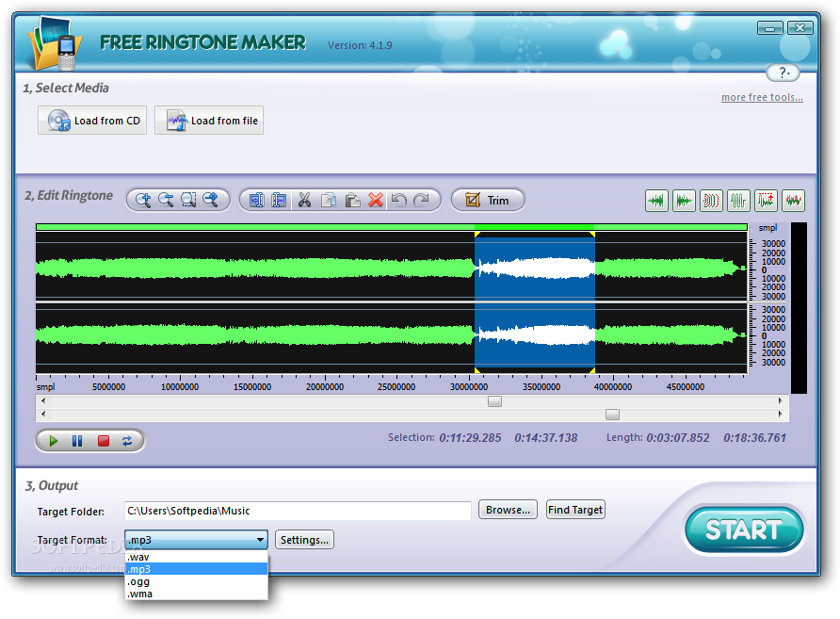Undo the last edit
The width and height of the screenshot is (840, 619).
[x=398, y=201]
